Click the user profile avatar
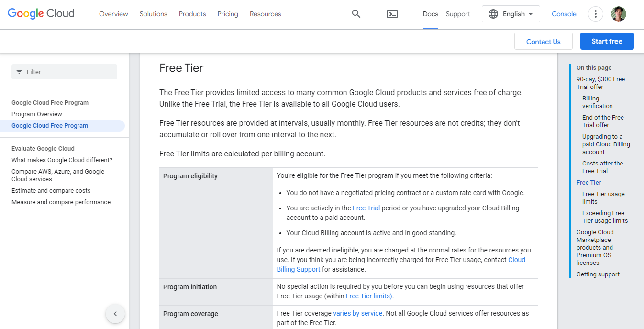644x329 pixels. (x=619, y=14)
